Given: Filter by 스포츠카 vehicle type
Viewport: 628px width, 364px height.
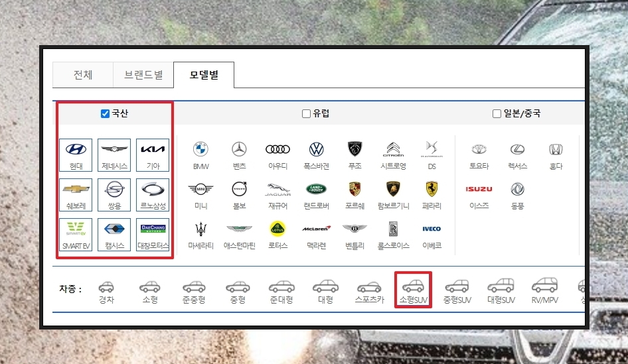Looking at the screenshot, I should [369, 291].
